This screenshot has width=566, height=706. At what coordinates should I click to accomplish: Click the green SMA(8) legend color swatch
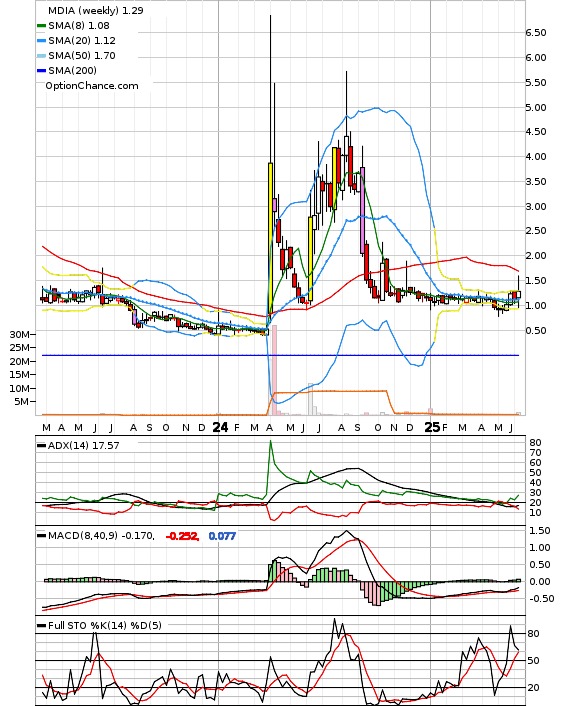[41, 26]
